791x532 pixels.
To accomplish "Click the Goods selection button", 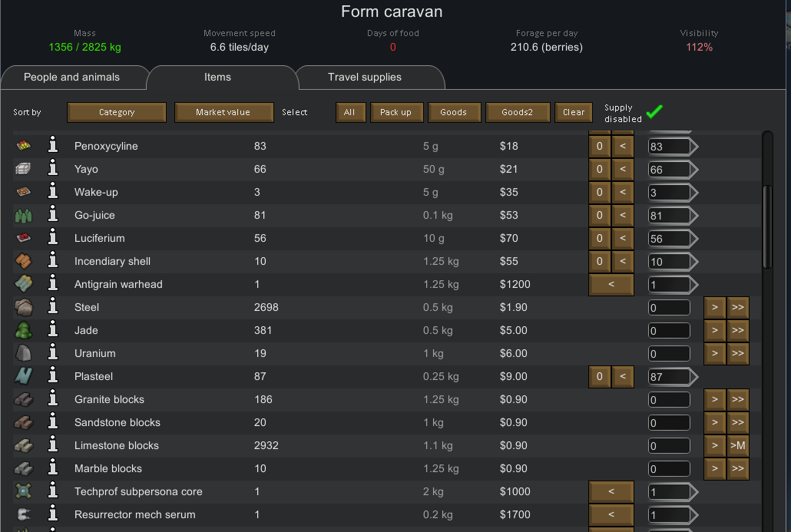I will point(454,112).
